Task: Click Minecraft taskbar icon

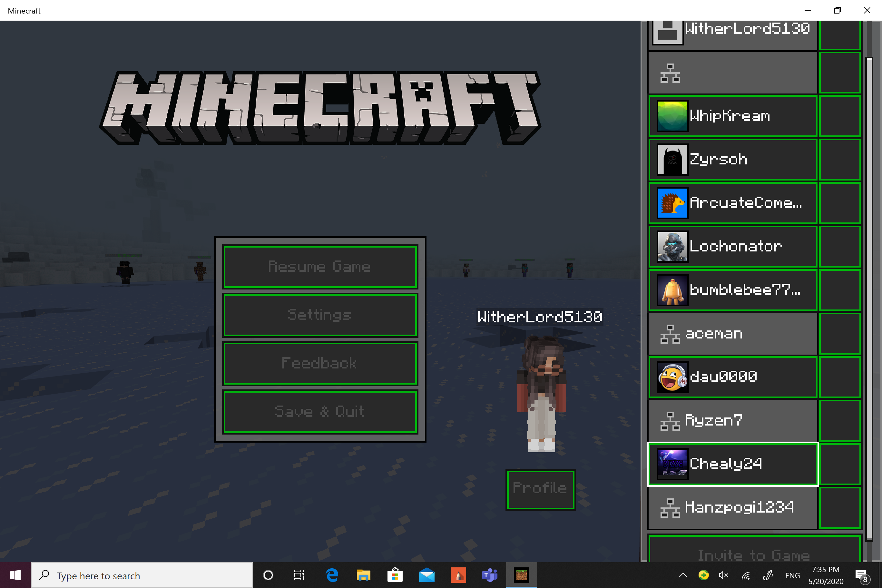Action: [x=522, y=575]
